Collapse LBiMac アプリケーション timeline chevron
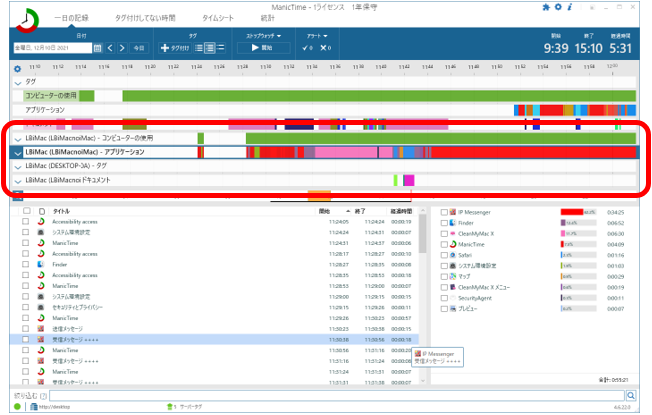 tap(18, 153)
